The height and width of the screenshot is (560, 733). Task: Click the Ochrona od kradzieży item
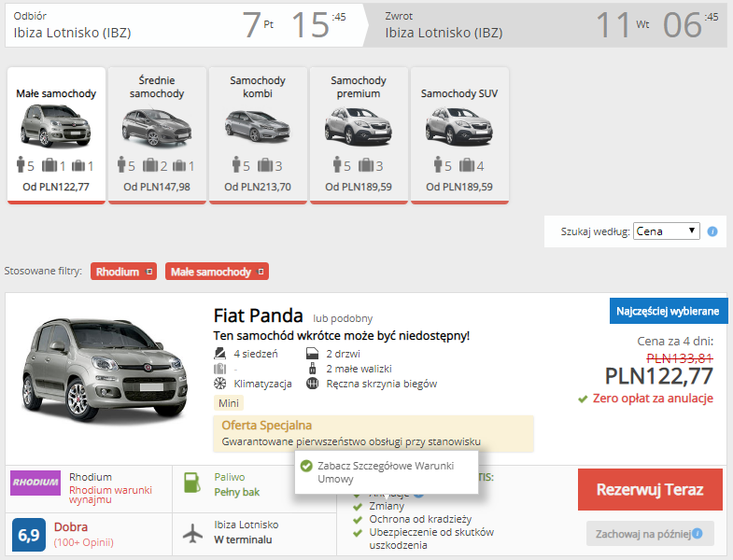[x=420, y=519]
